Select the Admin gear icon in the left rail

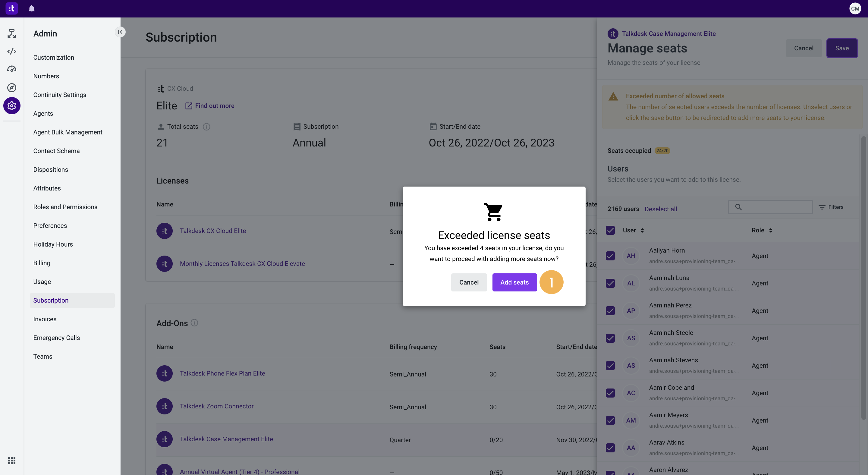pyautogui.click(x=12, y=106)
